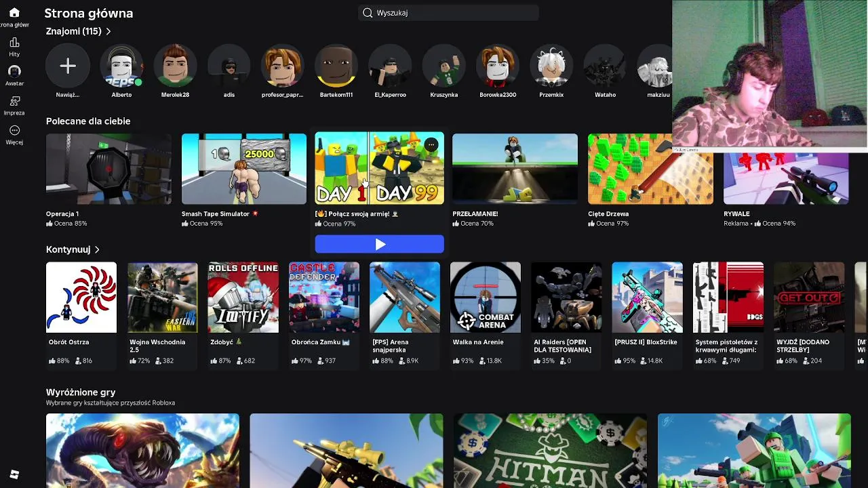The height and width of the screenshot is (488, 868).
Task: Open [PRUSZ II] BloxStrike game tile
Action: [648, 298]
